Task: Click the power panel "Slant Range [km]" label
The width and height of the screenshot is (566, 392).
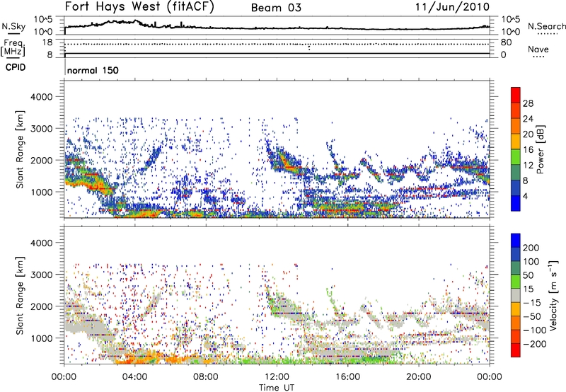Action: point(20,149)
